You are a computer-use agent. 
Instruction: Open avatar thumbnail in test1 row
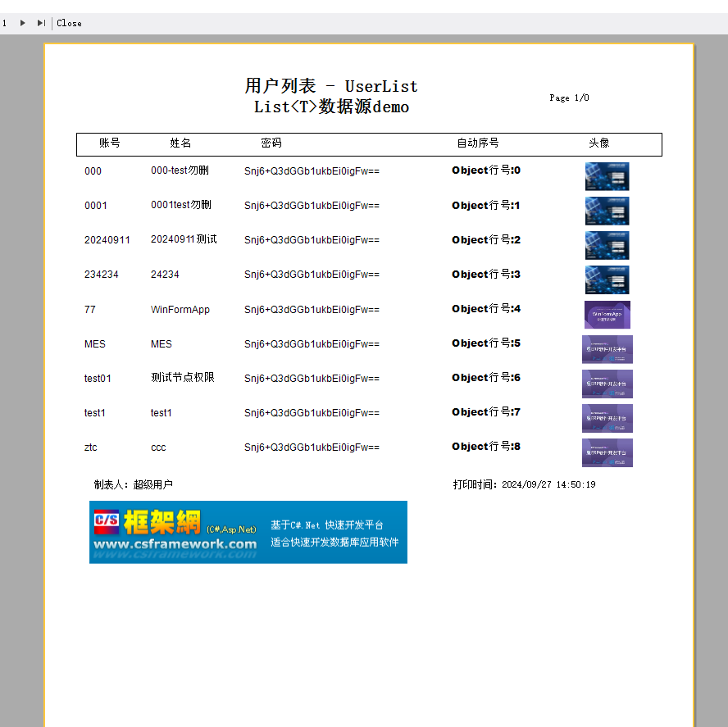point(607,418)
